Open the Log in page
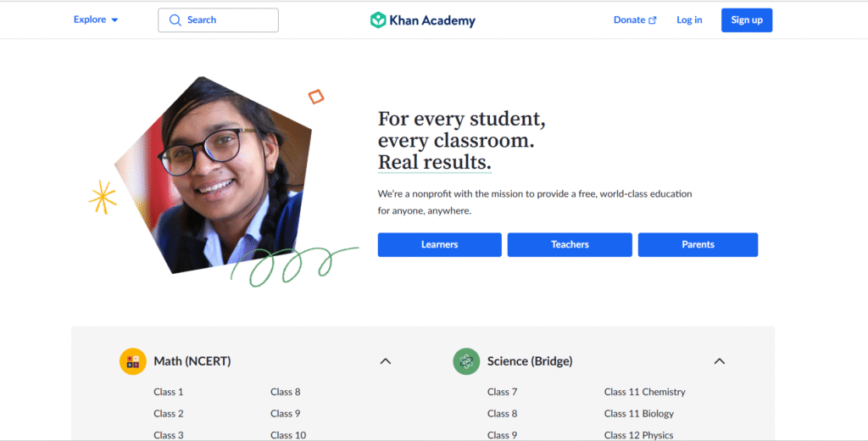 [x=689, y=20]
